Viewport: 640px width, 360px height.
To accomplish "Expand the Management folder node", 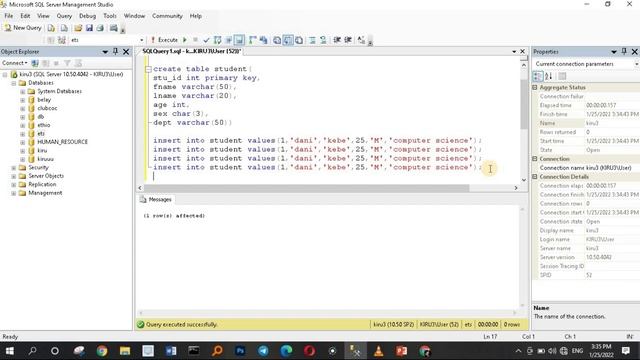I will pyautogui.click(x=13, y=193).
